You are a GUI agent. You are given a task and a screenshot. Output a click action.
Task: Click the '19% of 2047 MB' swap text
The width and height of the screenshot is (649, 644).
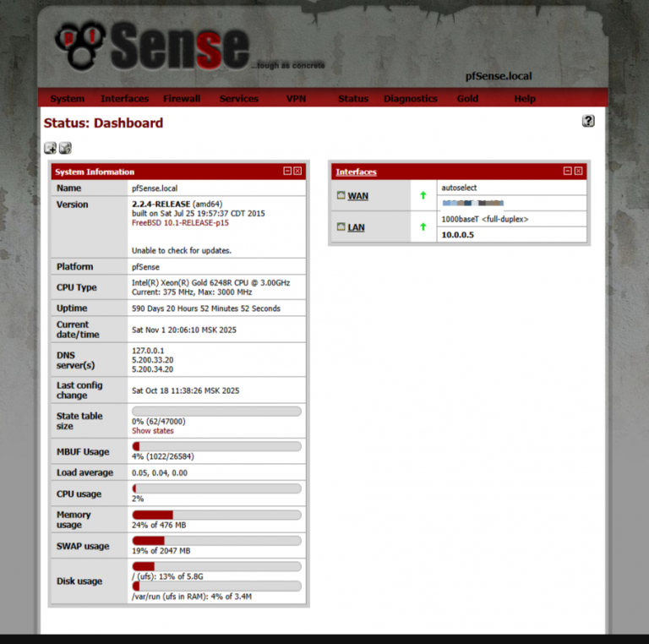(x=161, y=550)
